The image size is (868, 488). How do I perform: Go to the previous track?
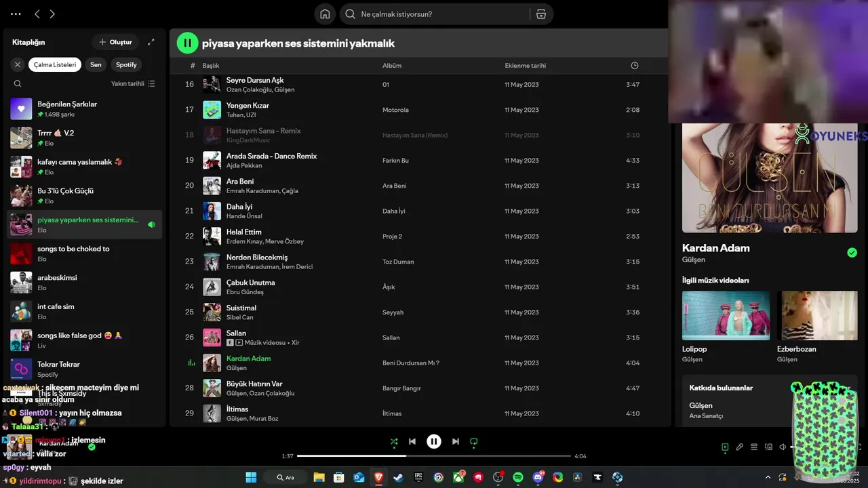click(x=412, y=441)
